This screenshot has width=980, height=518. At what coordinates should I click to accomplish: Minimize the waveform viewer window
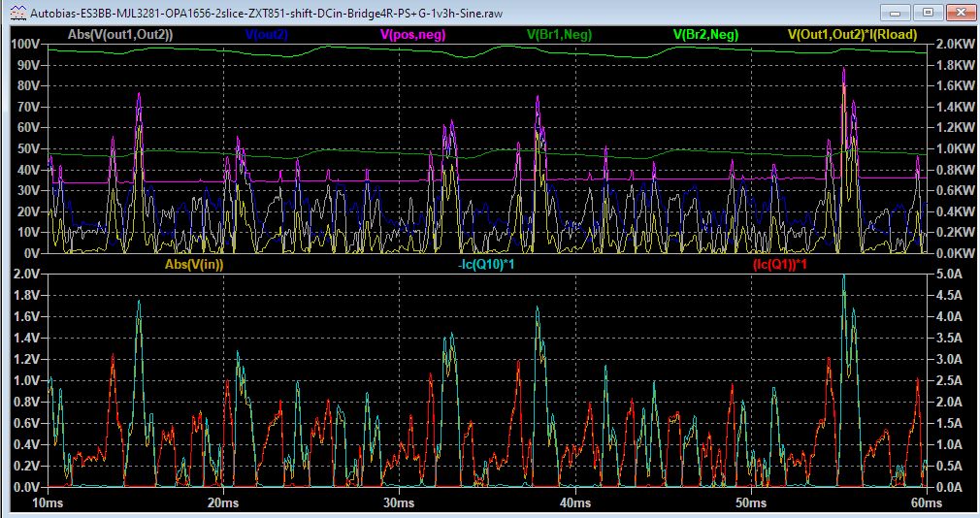click(x=896, y=13)
